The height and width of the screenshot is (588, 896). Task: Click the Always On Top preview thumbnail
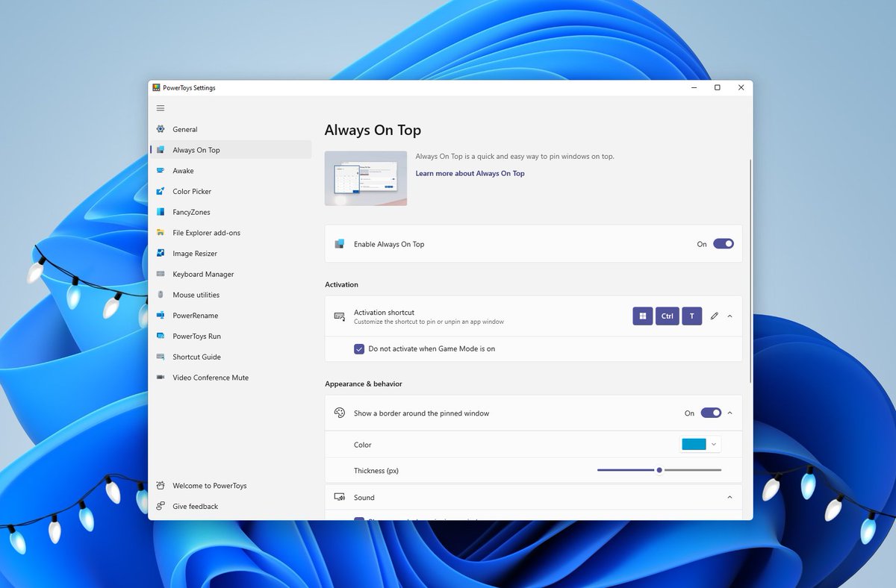(x=366, y=178)
